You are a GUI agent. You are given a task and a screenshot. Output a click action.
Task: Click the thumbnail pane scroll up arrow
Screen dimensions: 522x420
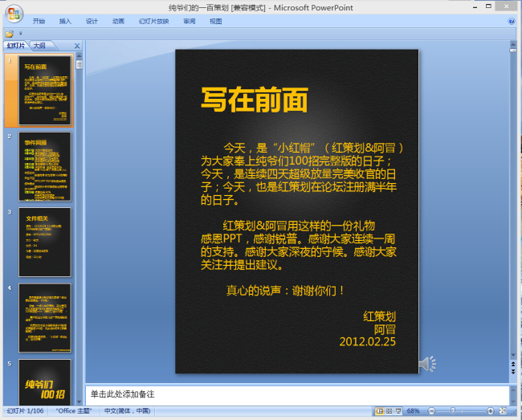click(x=79, y=56)
